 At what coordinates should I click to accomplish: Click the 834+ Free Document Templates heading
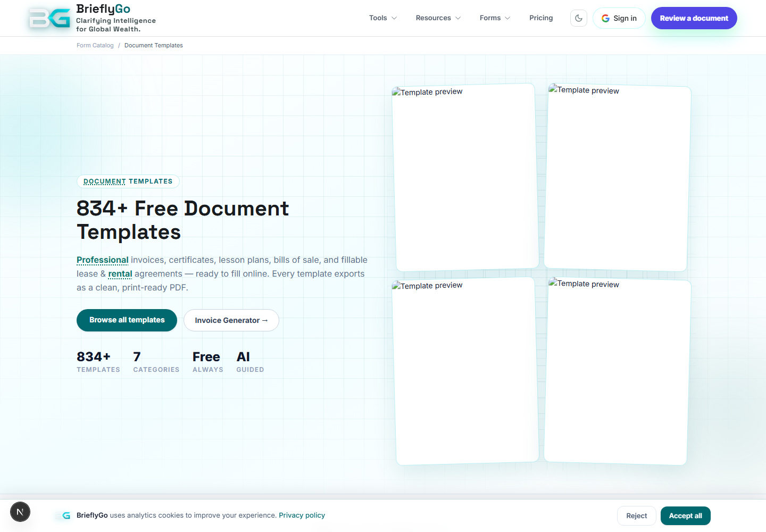pyautogui.click(x=182, y=220)
